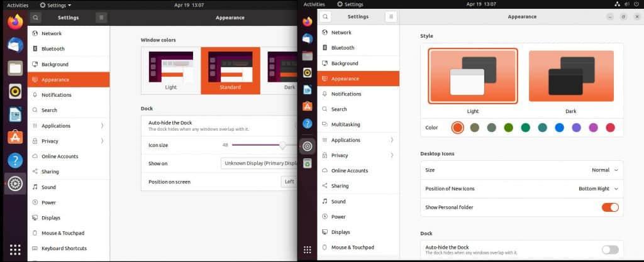Enable the Auto-hide the Dock switch
The image size is (644, 262).
[609, 249]
